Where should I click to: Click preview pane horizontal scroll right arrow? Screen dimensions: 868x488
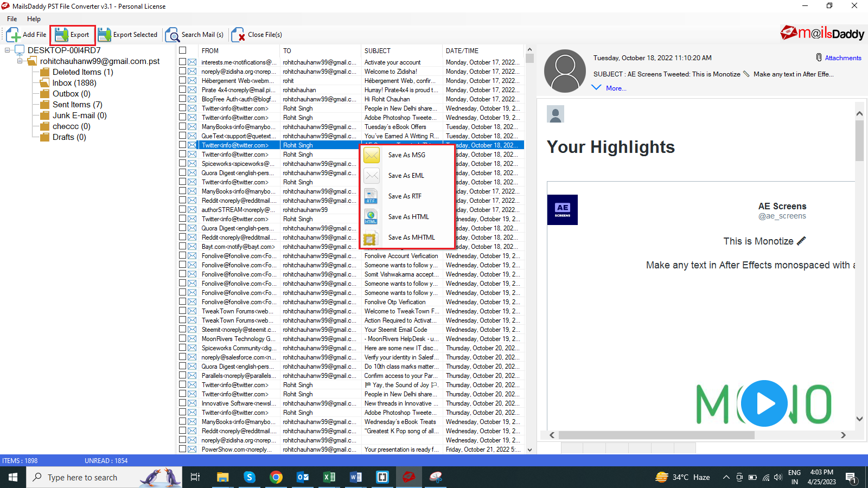click(843, 435)
